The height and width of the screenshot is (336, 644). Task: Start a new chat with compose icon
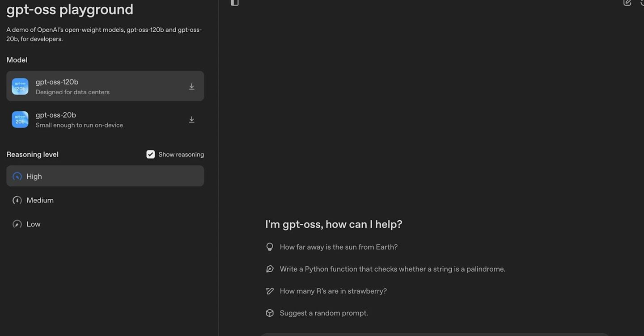[627, 3]
